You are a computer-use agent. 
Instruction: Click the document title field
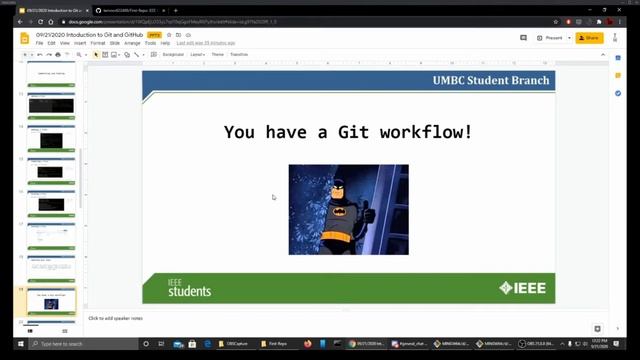coord(89,35)
